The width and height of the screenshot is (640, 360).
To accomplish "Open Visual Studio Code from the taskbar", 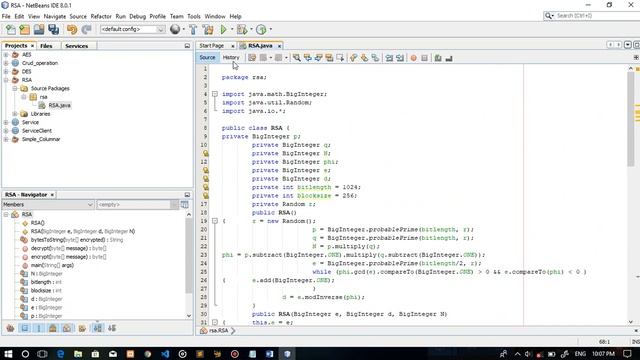I will (165, 354).
